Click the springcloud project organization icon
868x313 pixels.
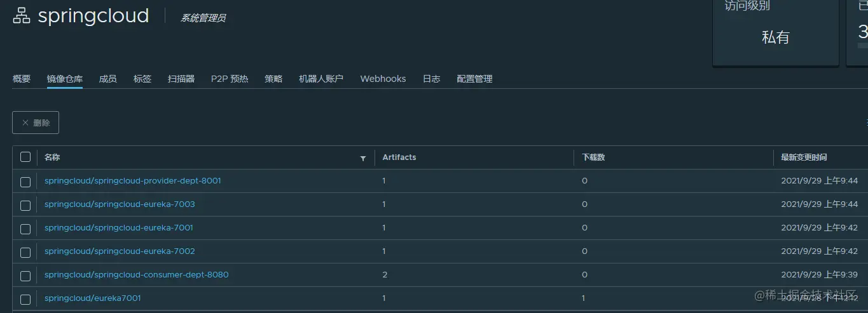[x=22, y=17]
